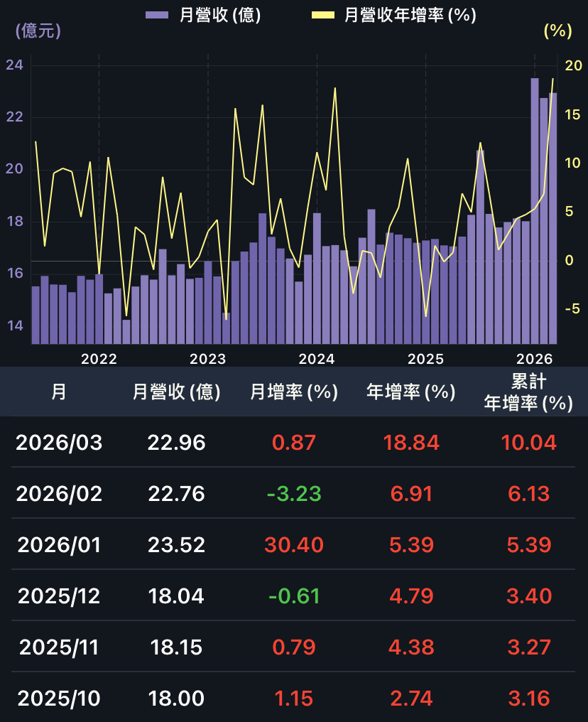The height and width of the screenshot is (722, 588).
Task: Click the 3.40 cumulative growth value
Action: point(528,596)
